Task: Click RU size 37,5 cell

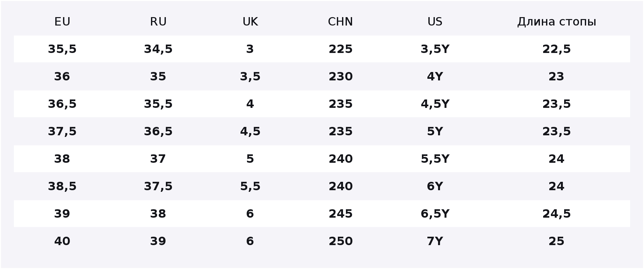Action: [158, 186]
